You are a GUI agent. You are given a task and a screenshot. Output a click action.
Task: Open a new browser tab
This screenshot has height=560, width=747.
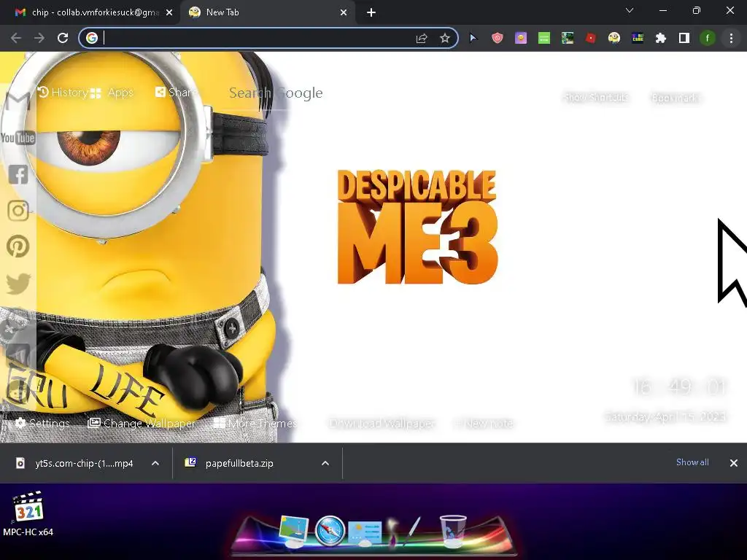tap(371, 13)
